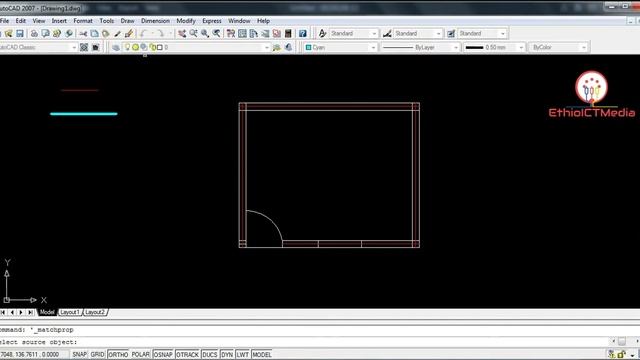The width and height of the screenshot is (640, 360).
Task: Expand the table style Standard dropdown
Action: click(x=502, y=33)
